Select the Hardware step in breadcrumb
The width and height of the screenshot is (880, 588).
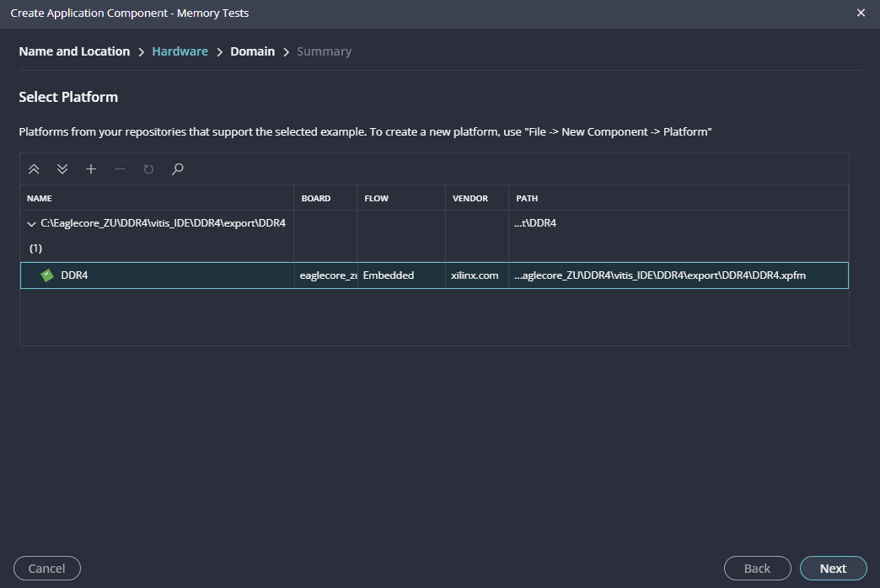pyautogui.click(x=180, y=51)
